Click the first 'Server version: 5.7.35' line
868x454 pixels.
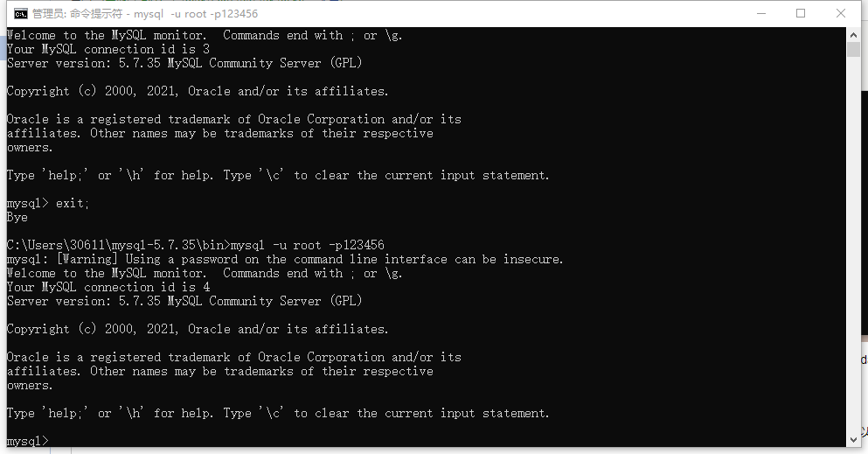(x=184, y=63)
